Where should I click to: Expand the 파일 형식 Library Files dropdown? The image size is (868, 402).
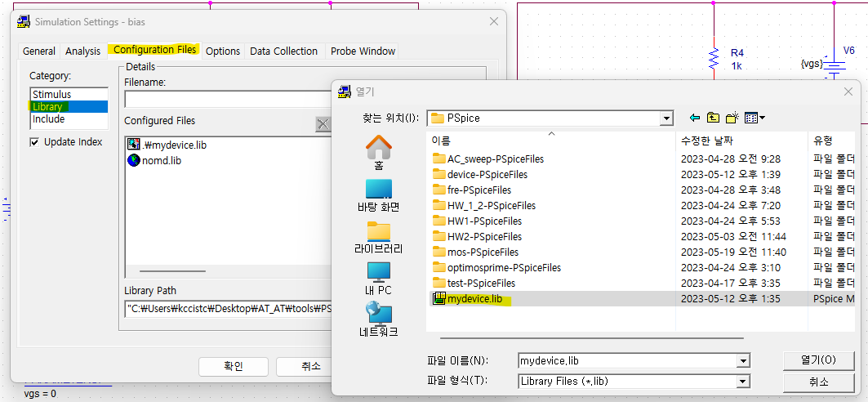pyautogui.click(x=743, y=381)
